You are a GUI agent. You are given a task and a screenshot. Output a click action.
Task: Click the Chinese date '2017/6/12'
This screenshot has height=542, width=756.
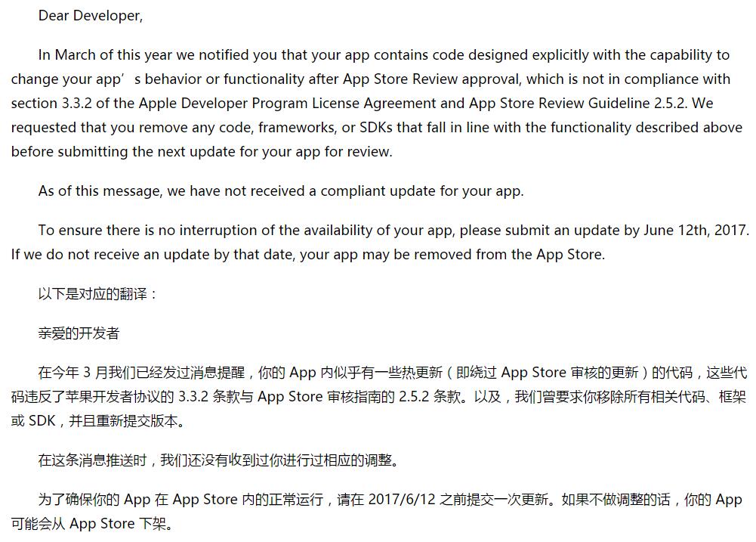click(x=402, y=500)
